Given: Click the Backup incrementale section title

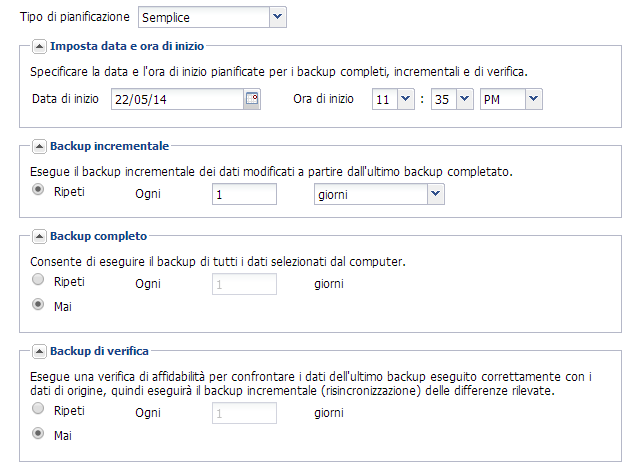Looking at the screenshot, I should pos(110,146).
